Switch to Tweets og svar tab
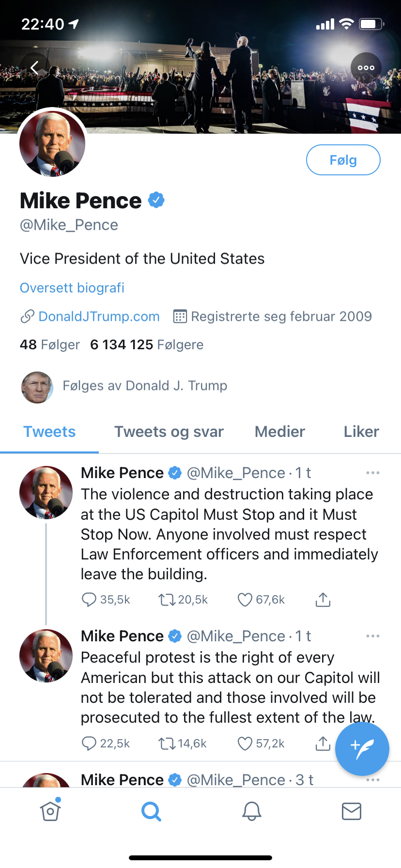Viewport: 401px width, 868px height. point(169,432)
